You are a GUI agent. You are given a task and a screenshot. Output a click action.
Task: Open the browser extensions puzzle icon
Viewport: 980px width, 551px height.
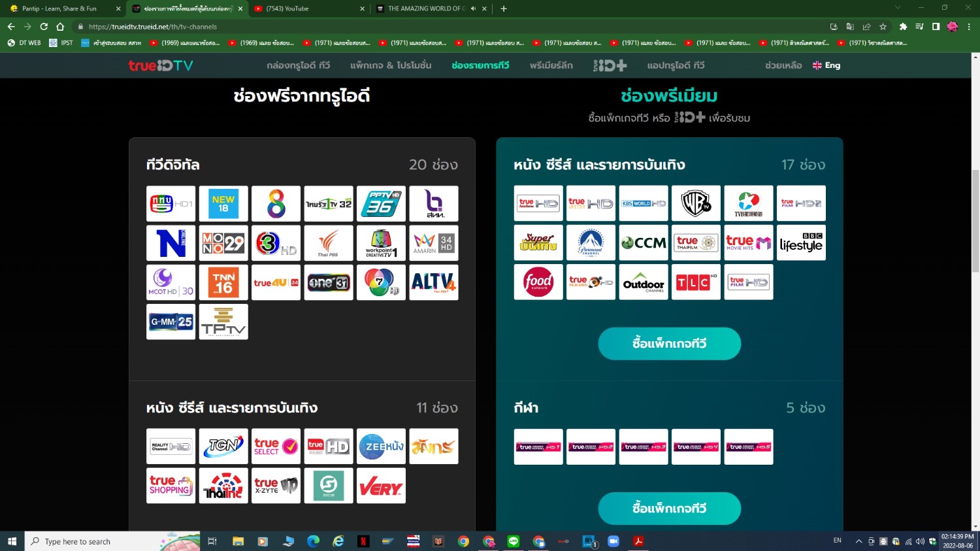coord(903,27)
